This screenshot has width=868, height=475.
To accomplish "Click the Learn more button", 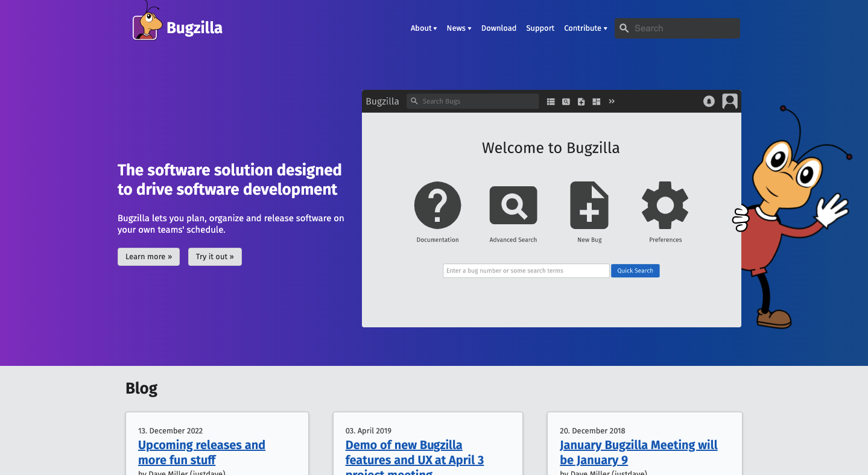I will click(x=148, y=257).
